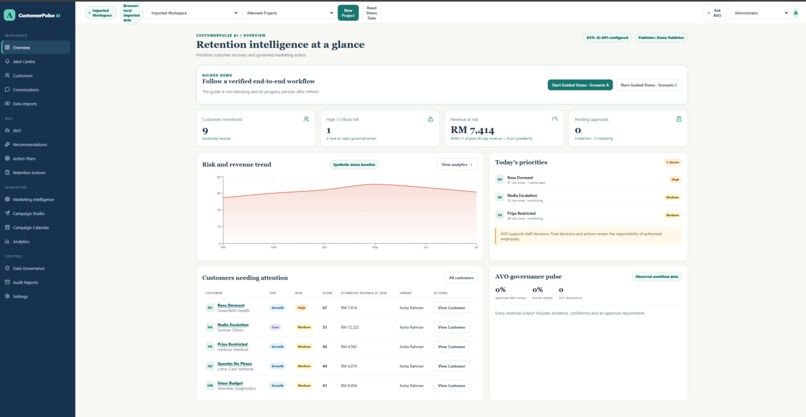Click Reset Demo Data button
Viewport: 806px width, 417px height.
(372, 13)
